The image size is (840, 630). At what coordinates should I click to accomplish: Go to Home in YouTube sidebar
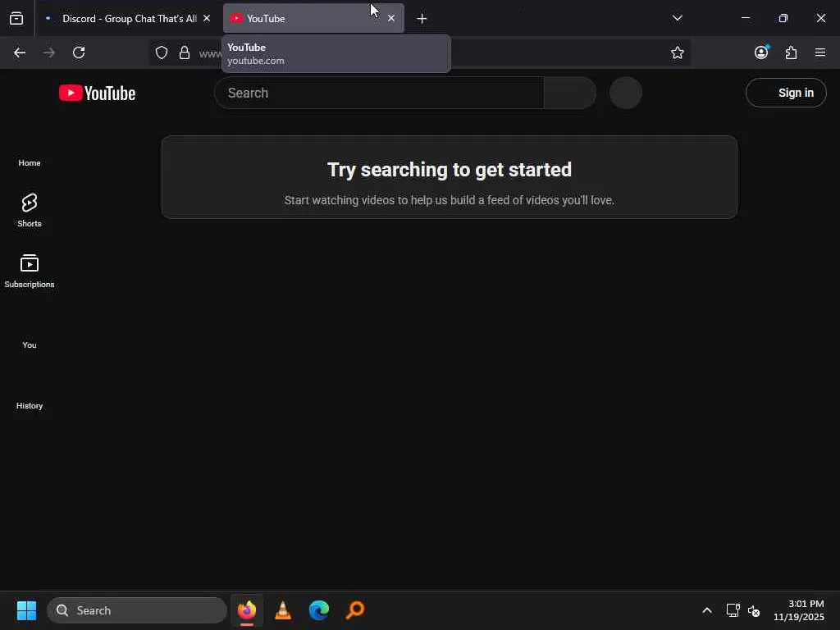point(30,163)
